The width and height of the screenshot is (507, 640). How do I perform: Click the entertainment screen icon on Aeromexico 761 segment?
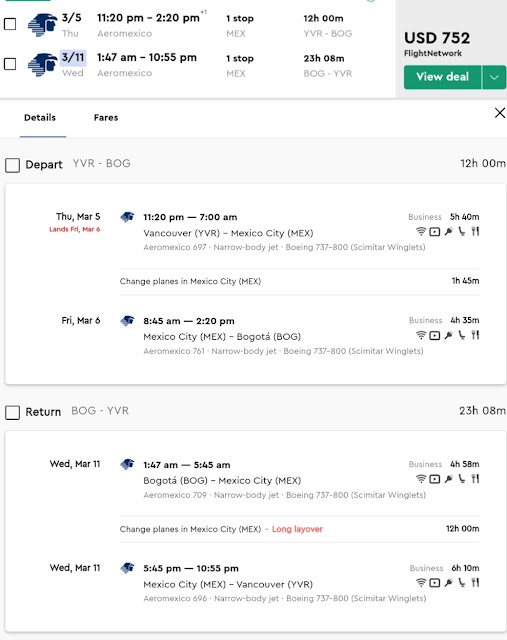tap(435, 336)
